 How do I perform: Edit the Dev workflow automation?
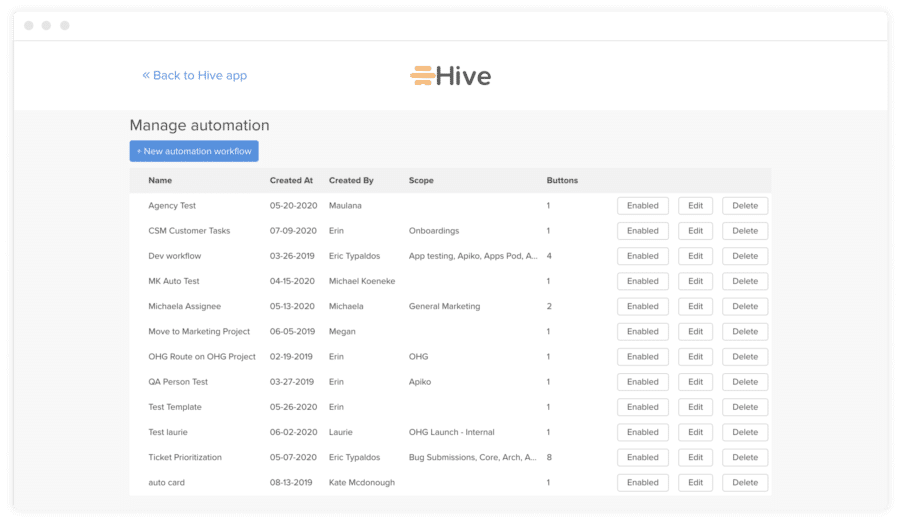pos(695,256)
